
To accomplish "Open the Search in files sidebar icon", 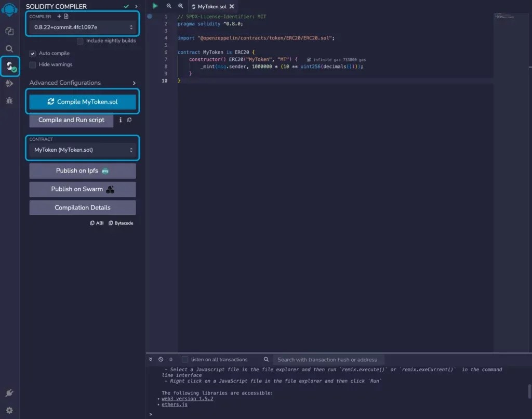I will pos(9,48).
